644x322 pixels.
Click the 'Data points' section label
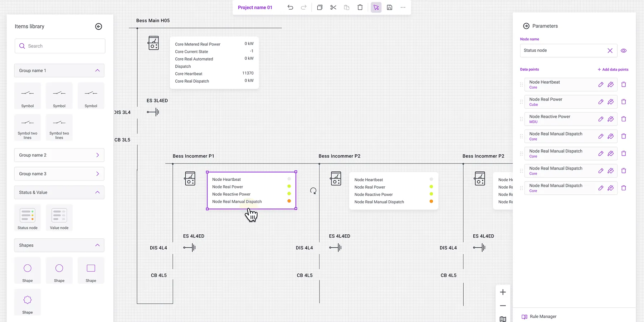530,69
